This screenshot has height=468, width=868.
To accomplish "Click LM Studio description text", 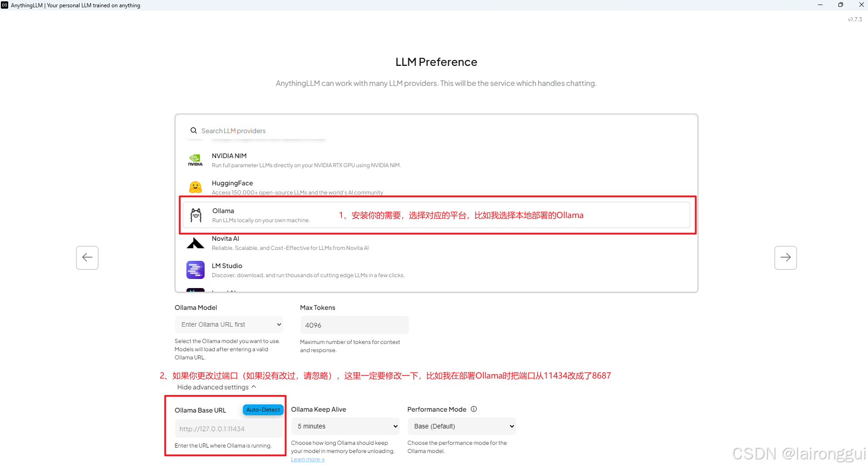I will tap(308, 275).
